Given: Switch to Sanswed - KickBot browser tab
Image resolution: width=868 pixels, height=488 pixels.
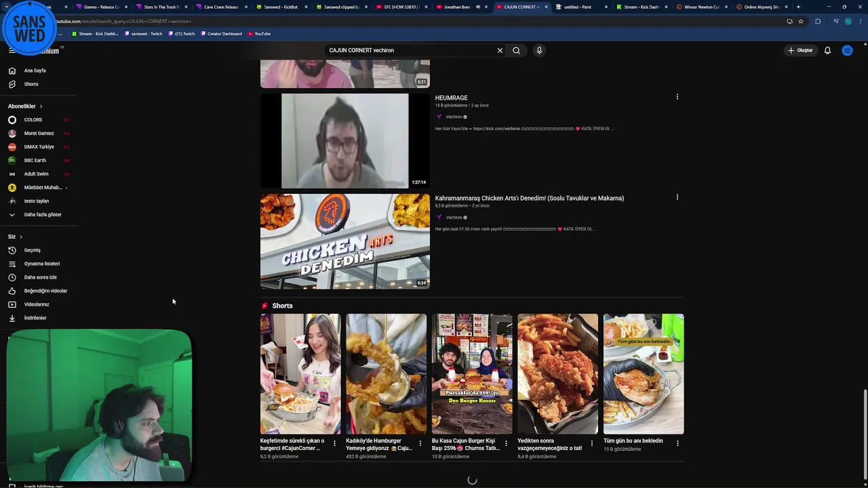Looking at the screenshot, I should (281, 7).
